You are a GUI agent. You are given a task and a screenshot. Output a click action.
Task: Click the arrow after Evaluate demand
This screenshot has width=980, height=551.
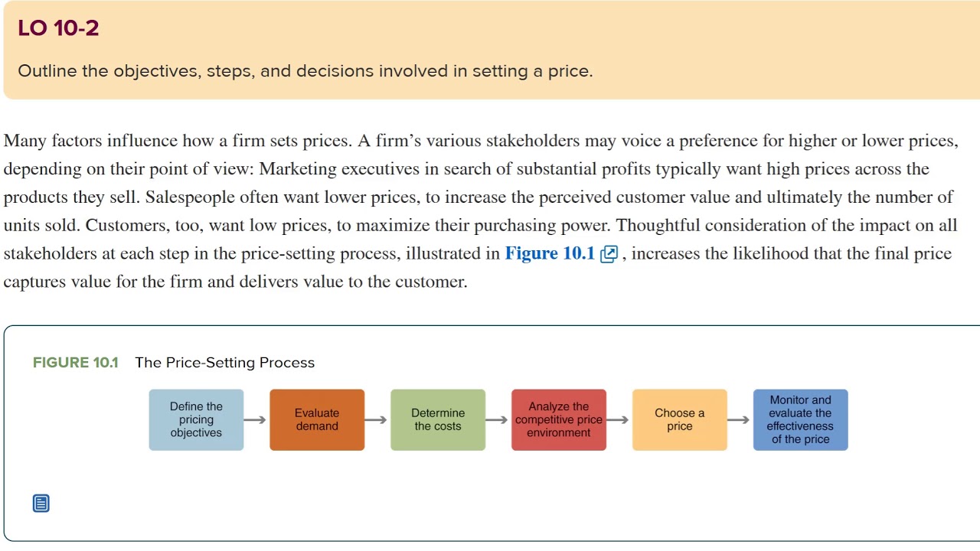(377, 420)
